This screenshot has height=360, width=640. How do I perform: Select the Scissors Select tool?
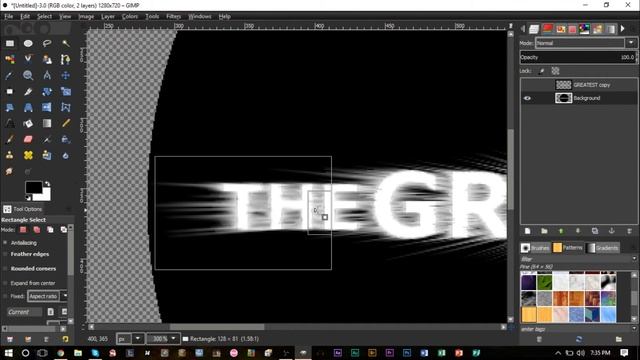tap(28, 59)
